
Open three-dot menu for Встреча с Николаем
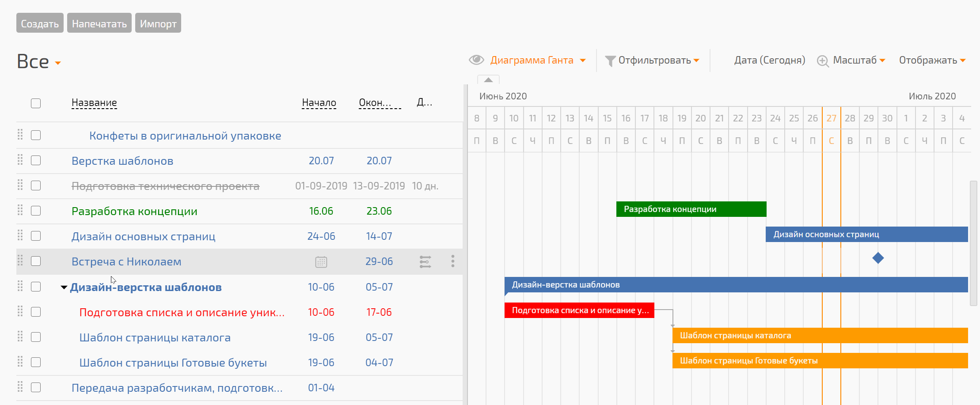(453, 261)
